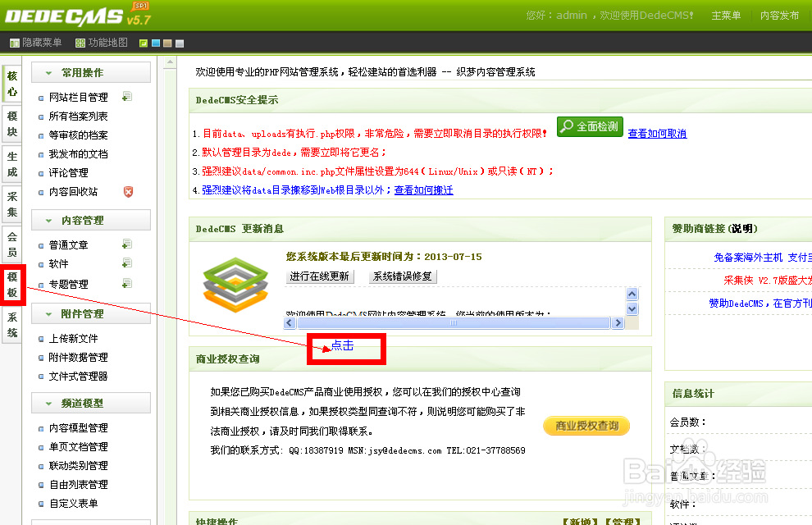The image size is (812, 525).
Task: Open 自定义表单
Action: click(73, 503)
